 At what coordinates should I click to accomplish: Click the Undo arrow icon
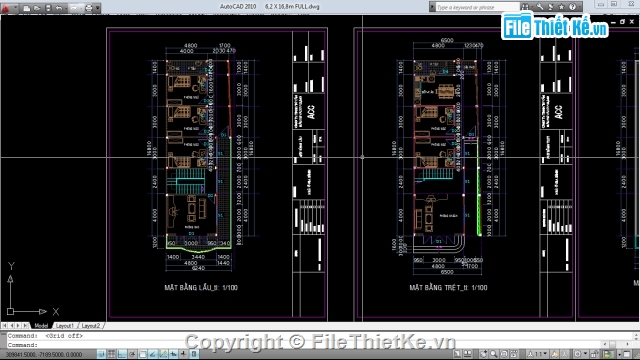tap(59, 8)
